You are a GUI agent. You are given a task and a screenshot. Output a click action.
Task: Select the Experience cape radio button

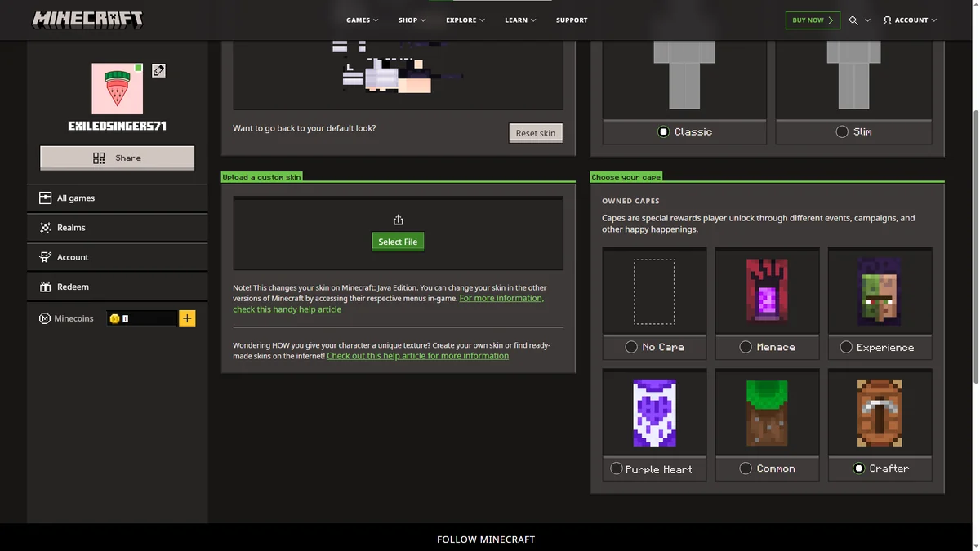846,347
